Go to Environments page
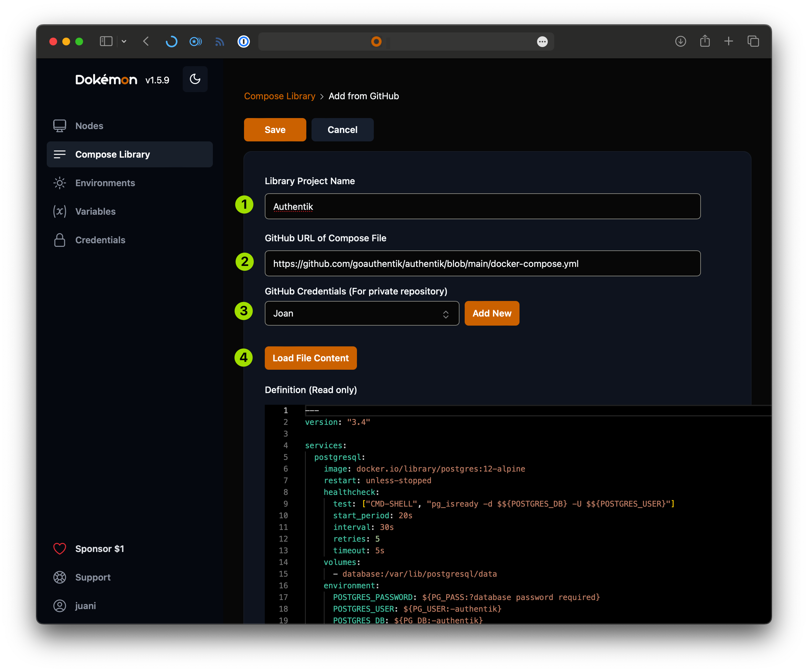Screen dimensions: 808x672 tap(130, 183)
